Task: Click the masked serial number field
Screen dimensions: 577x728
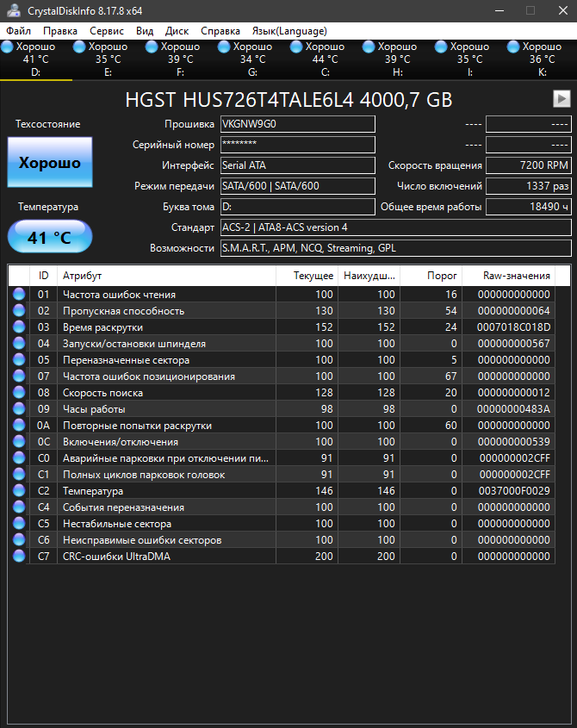Action: coord(298,145)
